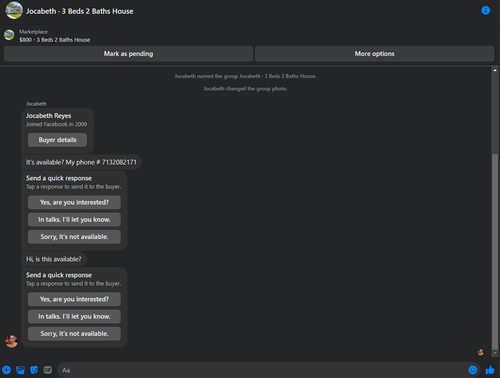The image size is (500, 378).
Task: Mark the listing as pending
Action: pos(128,54)
